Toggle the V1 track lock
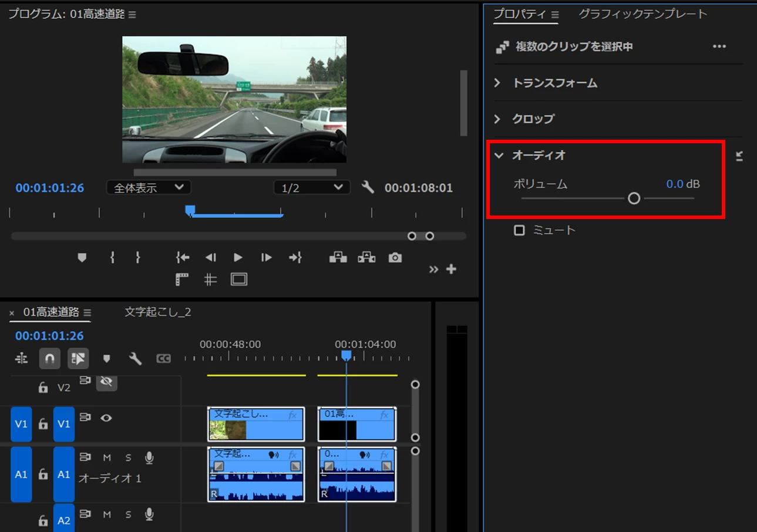Viewport: 757px width, 532px height. [43, 424]
